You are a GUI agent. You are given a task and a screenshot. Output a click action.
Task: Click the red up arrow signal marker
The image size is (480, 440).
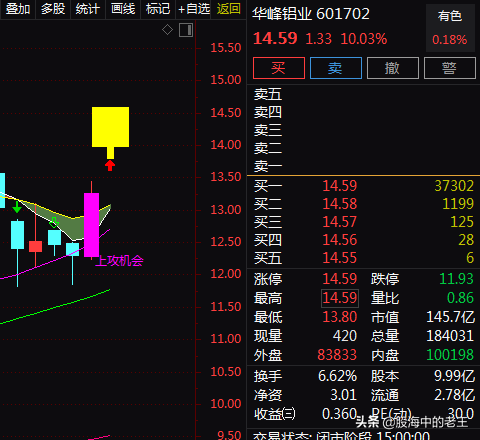(110, 166)
